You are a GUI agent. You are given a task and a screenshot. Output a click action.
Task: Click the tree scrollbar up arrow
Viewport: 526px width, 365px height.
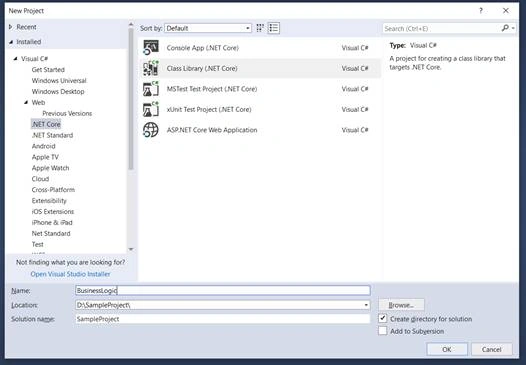click(131, 24)
